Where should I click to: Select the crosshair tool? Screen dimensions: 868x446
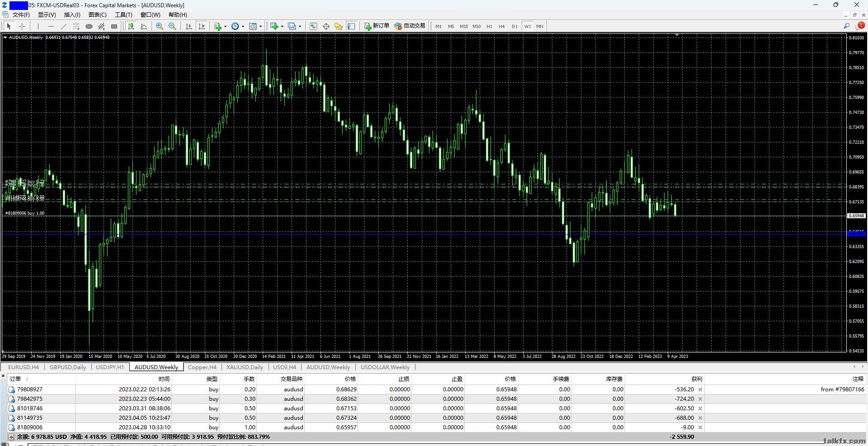tap(22, 26)
